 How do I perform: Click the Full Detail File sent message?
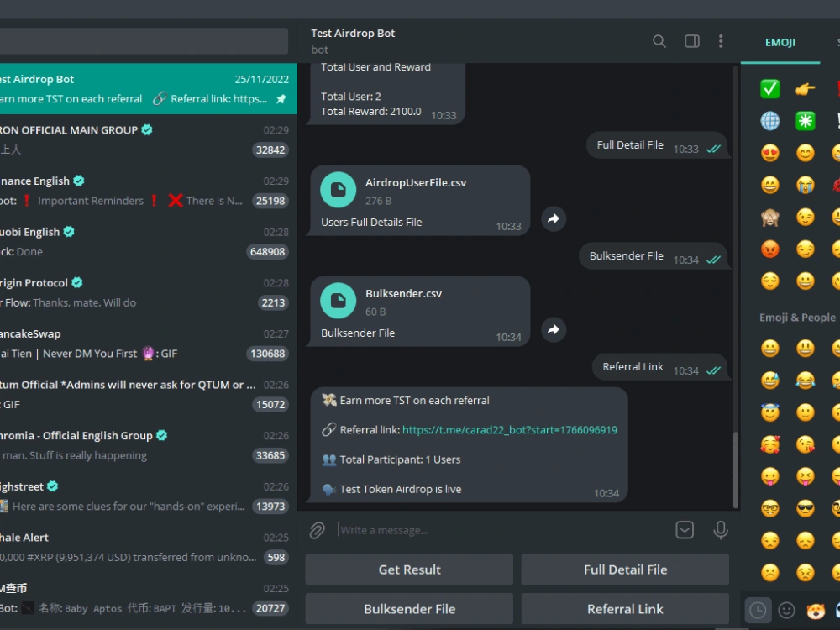pyautogui.click(x=657, y=145)
